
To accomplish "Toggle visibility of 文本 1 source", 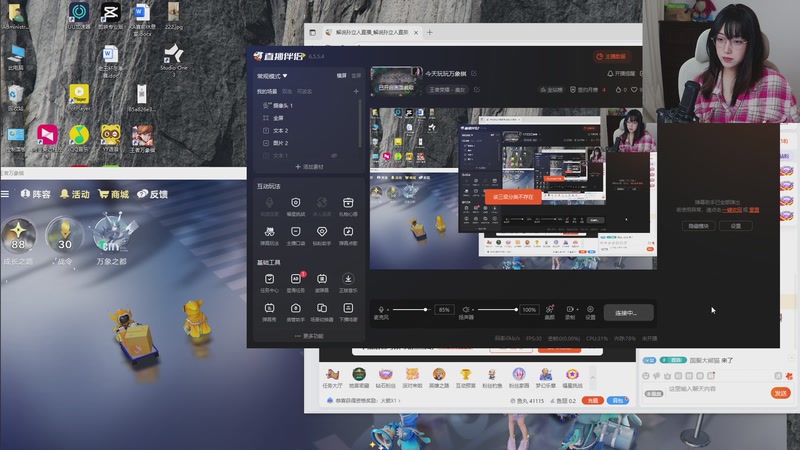I will [x=334, y=156].
